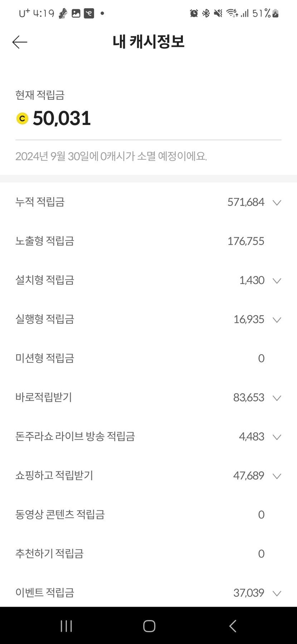297x644 pixels.
Task: Expand the 쇼핑하고 적립받기 details
Action: click(x=277, y=476)
